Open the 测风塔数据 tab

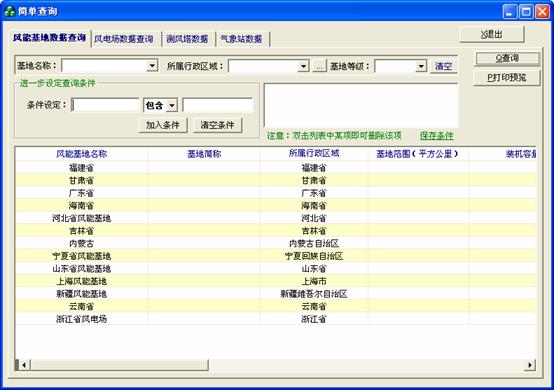click(x=187, y=39)
